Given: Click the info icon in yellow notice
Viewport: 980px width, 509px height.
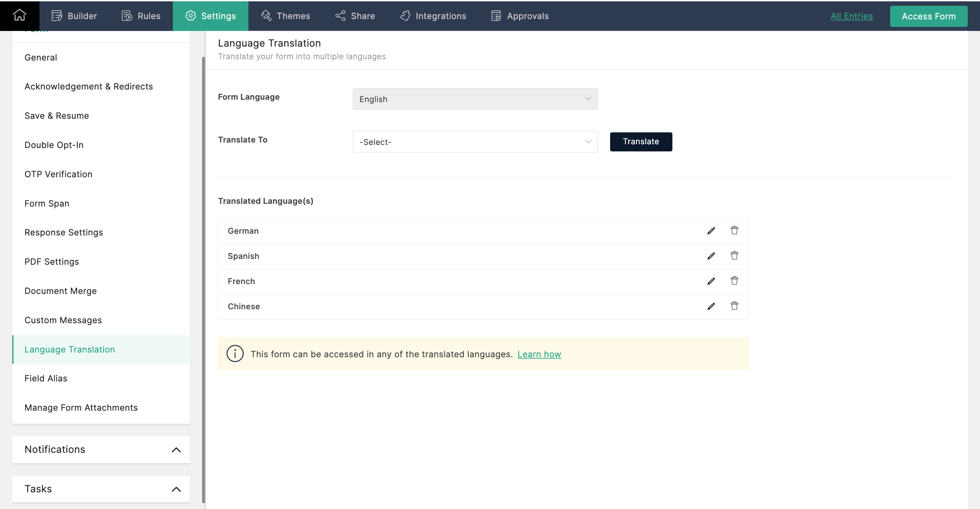Looking at the screenshot, I should 235,354.
